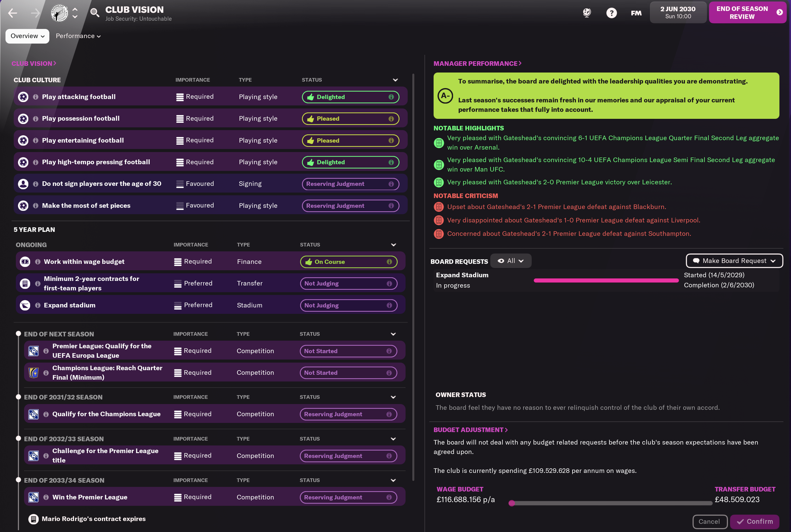Click the Expand Stadium board request row

pos(606,281)
